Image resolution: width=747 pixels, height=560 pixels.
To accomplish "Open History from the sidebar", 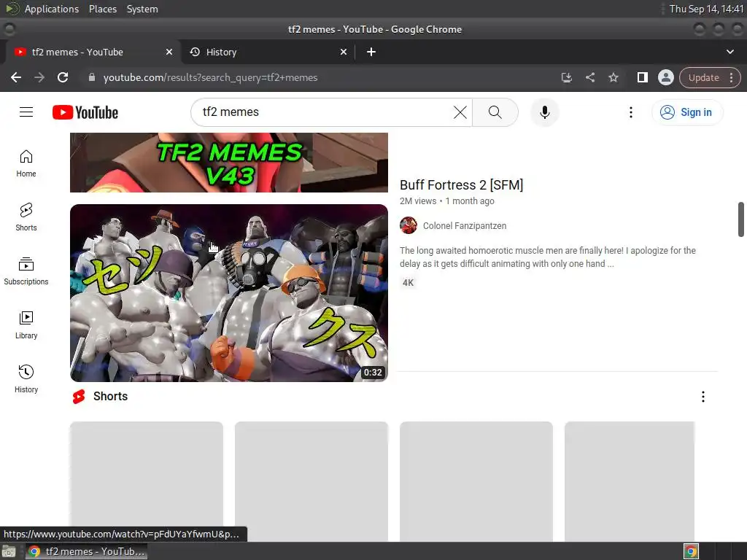I will click(x=26, y=379).
